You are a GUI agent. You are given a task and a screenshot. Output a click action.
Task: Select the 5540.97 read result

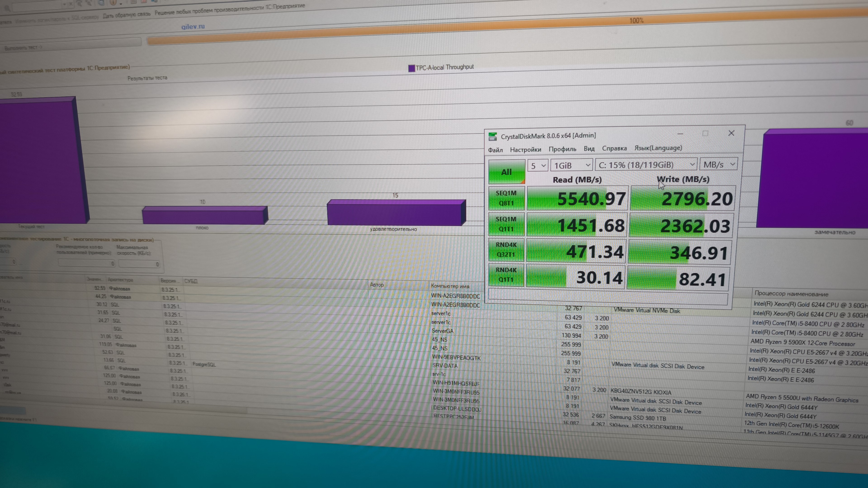[578, 198]
